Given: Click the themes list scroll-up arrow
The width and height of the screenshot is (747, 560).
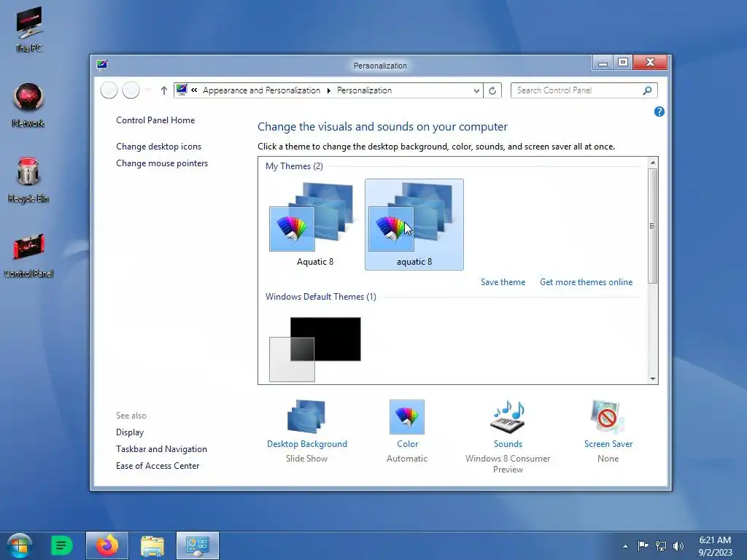Looking at the screenshot, I should [x=653, y=163].
